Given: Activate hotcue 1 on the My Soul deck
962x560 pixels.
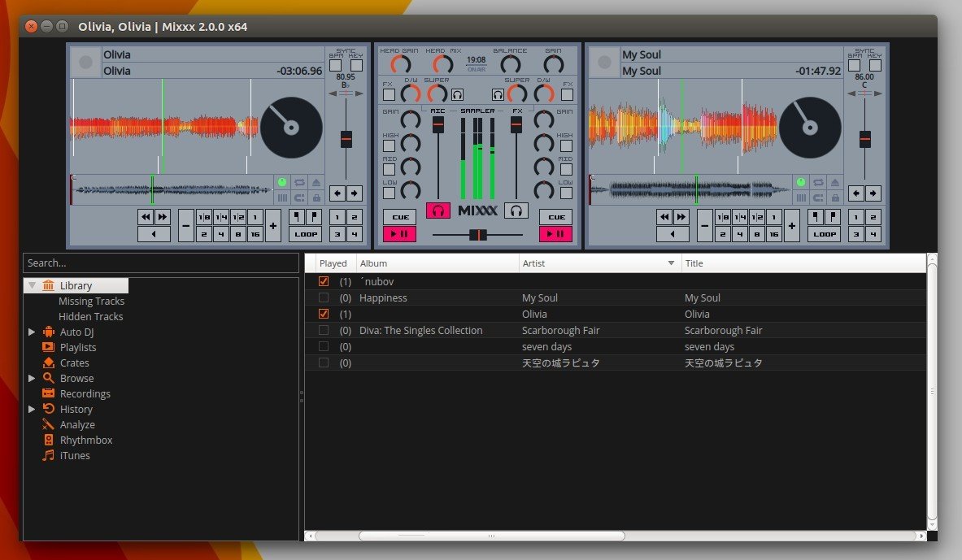Looking at the screenshot, I should 855,216.
